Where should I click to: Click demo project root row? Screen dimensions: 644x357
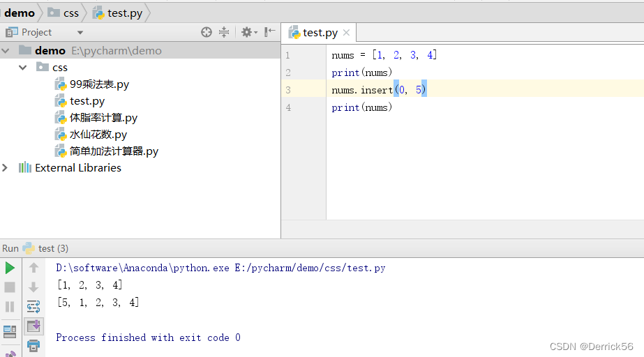point(140,50)
